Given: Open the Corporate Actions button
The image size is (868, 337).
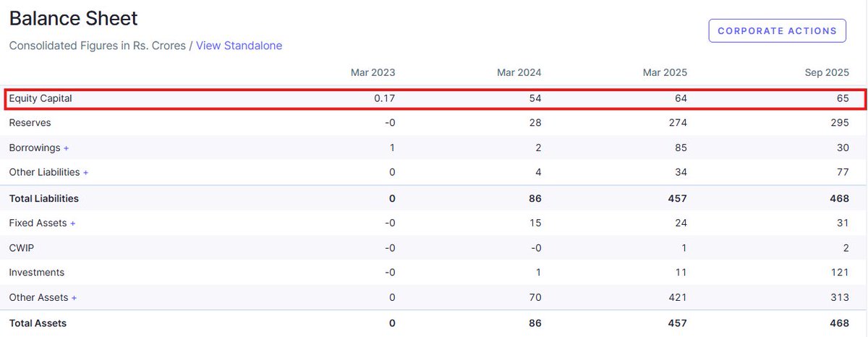Looking at the screenshot, I should point(777,30).
